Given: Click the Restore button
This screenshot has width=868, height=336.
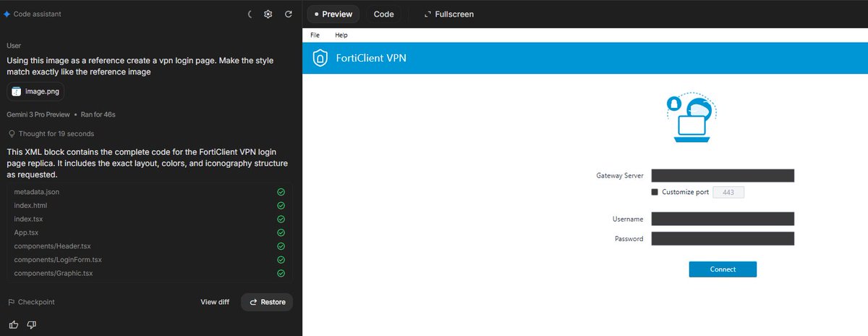Looking at the screenshot, I should tap(267, 302).
